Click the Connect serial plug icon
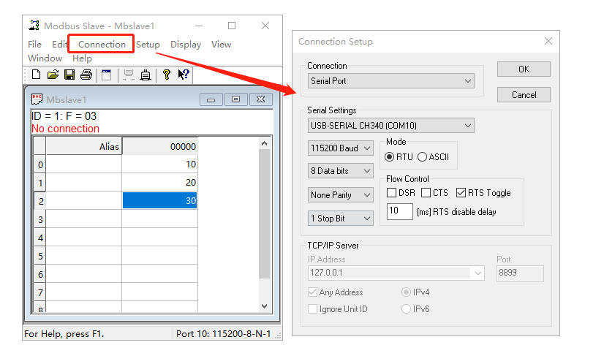 [x=146, y=75]
